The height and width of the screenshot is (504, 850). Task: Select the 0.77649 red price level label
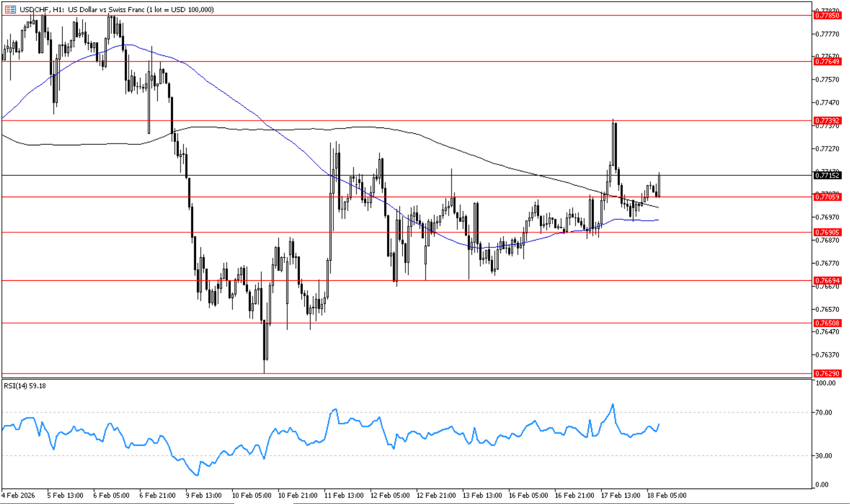(827, 61)
